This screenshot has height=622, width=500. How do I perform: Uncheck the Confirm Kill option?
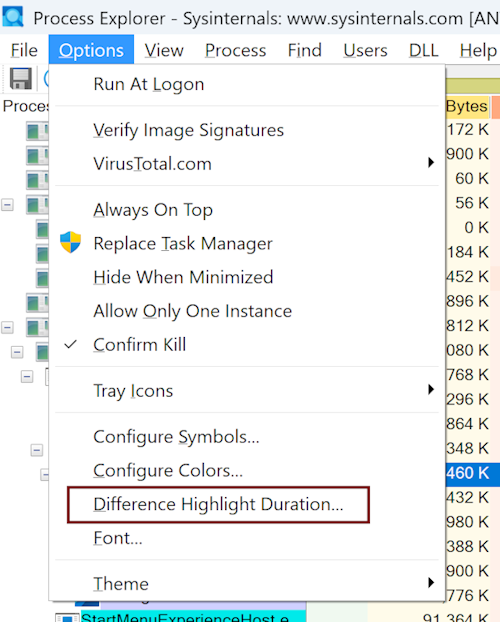click(246, 345)
